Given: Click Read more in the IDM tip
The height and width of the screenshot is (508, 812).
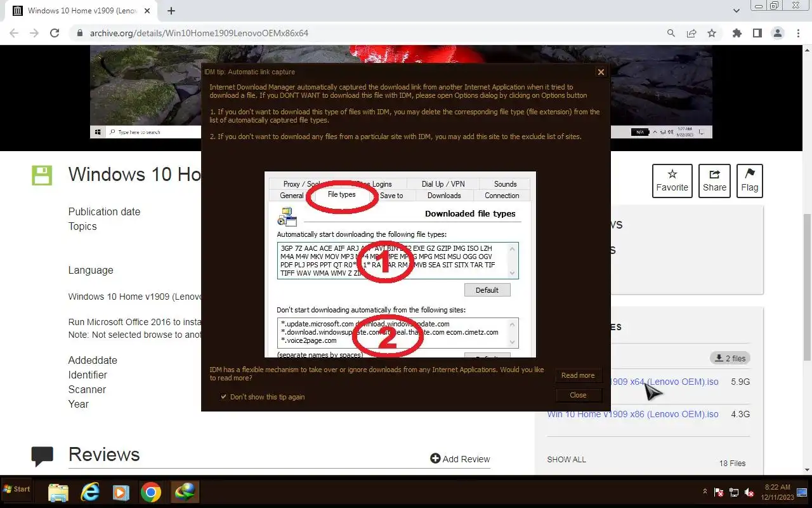Looking at the screenshot, I should click(578, 375).
